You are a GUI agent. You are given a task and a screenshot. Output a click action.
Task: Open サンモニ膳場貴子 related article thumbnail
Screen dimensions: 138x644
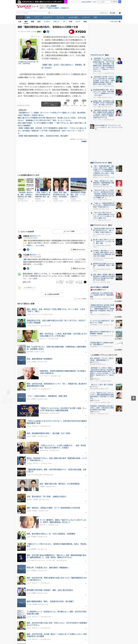click(x=28, y=522)
